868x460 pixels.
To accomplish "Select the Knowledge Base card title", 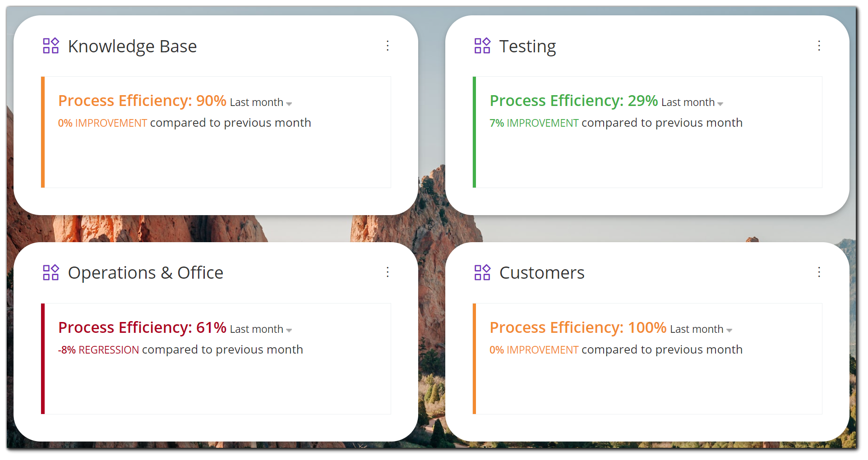I will click(x=132, y=46).
